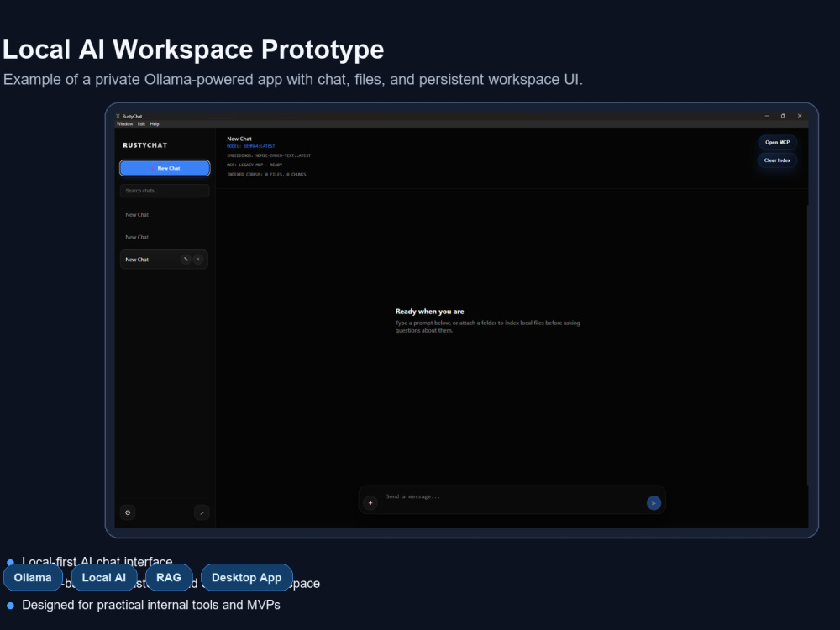
Task: Click the private Ollama-powered app subtitle
Action: tap(293, 80)
